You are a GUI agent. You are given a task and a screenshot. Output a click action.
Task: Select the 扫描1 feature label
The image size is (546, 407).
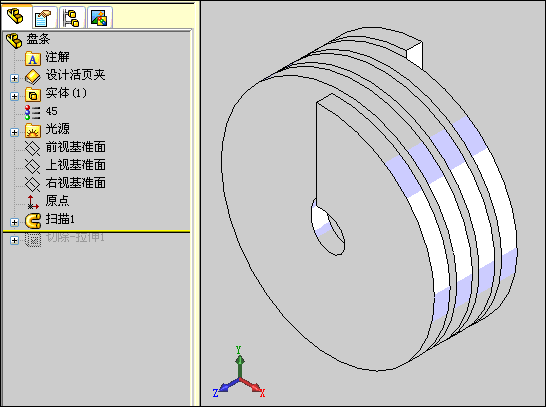pos(60,219)
